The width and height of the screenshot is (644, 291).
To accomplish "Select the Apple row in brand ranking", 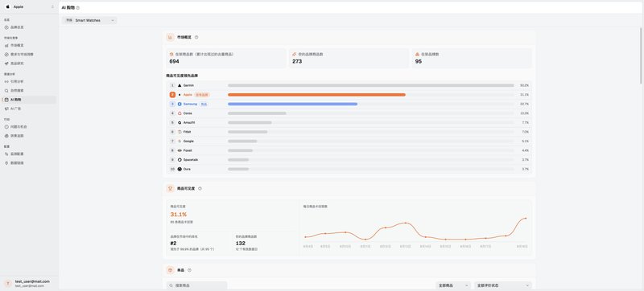I will (x=349, y=95).
